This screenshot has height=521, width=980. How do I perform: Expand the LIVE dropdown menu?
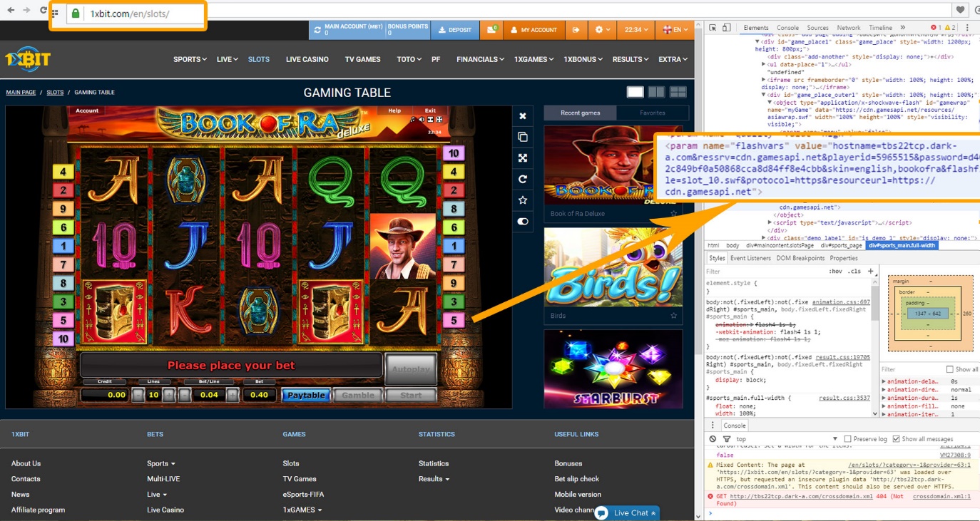[227, 59]
